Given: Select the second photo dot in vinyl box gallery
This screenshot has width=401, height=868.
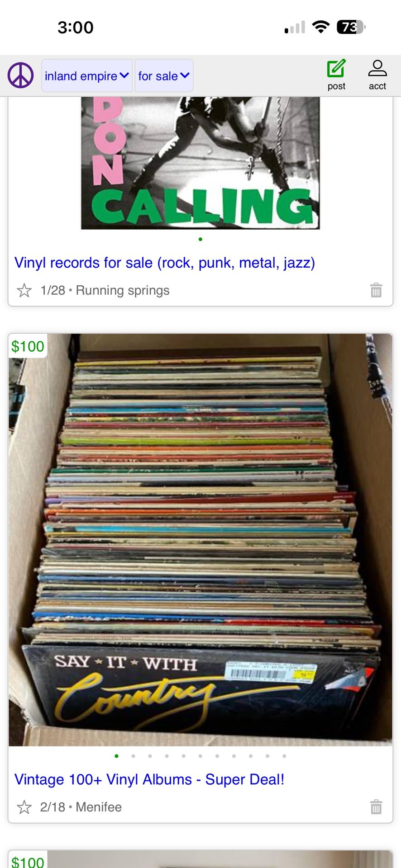Looking at the screenshot, I should [133, 756].
